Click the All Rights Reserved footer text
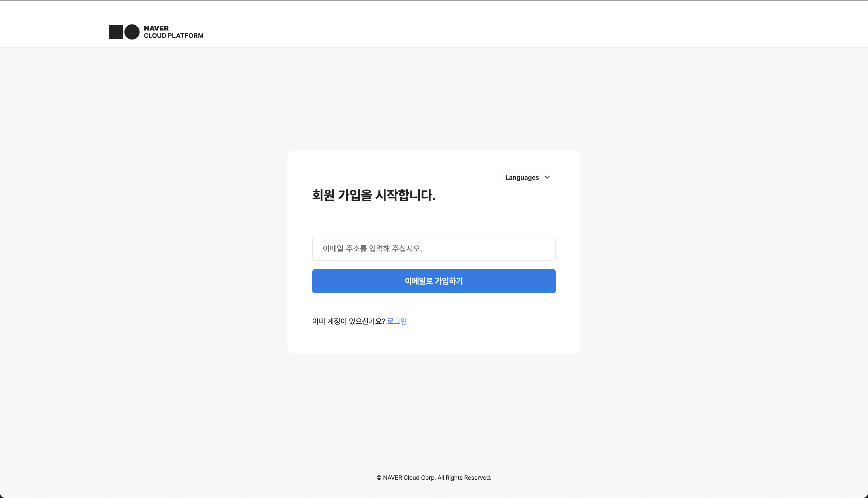 coord(464,478)
